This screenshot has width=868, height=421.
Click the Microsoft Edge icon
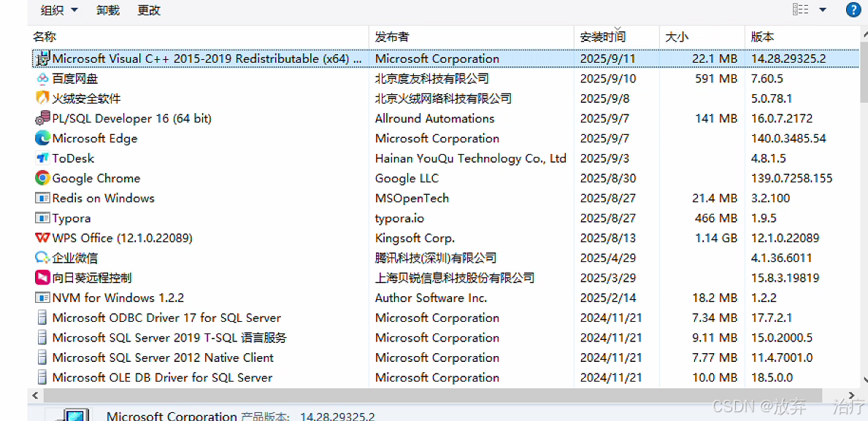tap(42, 138)
